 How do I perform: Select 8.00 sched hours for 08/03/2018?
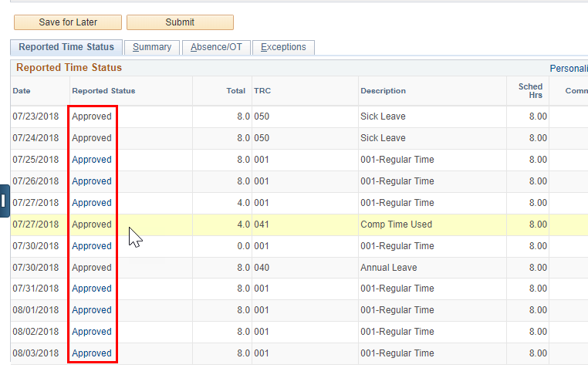(x=538, y=353)
